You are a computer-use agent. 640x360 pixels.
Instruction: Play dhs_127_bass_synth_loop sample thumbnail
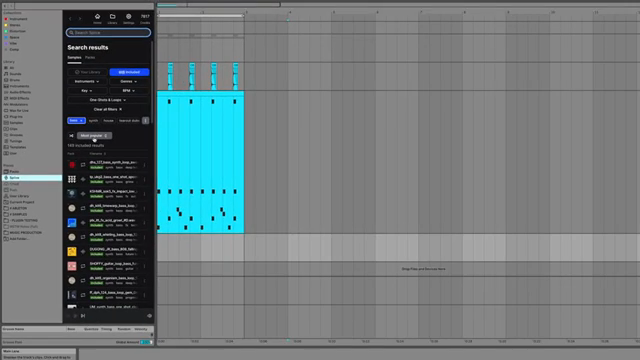point(72,165)
